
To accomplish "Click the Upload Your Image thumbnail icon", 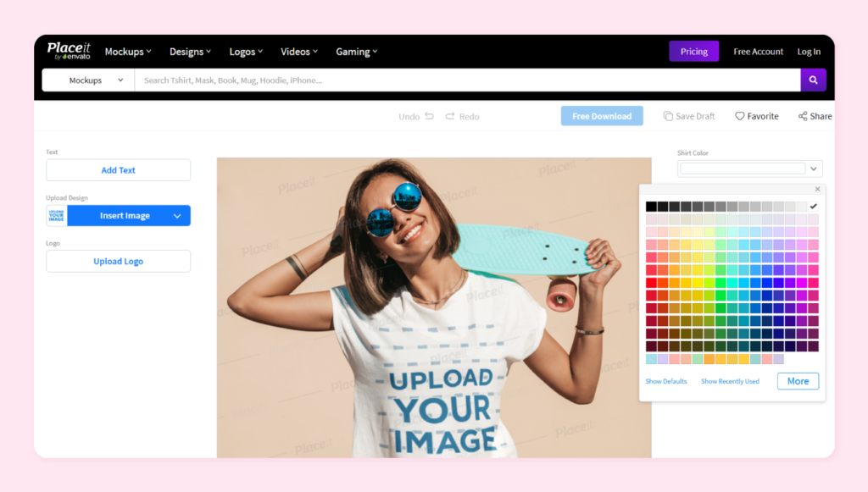I will click(x=57, y=216).
